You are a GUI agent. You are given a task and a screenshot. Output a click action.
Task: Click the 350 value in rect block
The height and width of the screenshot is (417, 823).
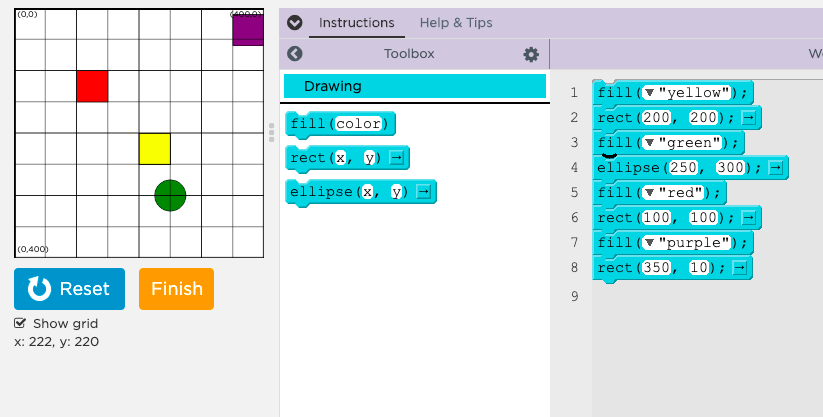click(658, 268)
